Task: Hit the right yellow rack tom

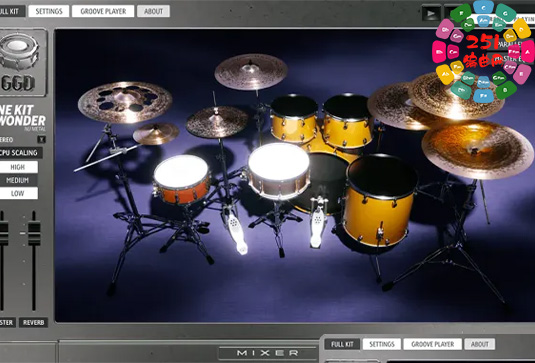Action: click(x=348, y=121)
